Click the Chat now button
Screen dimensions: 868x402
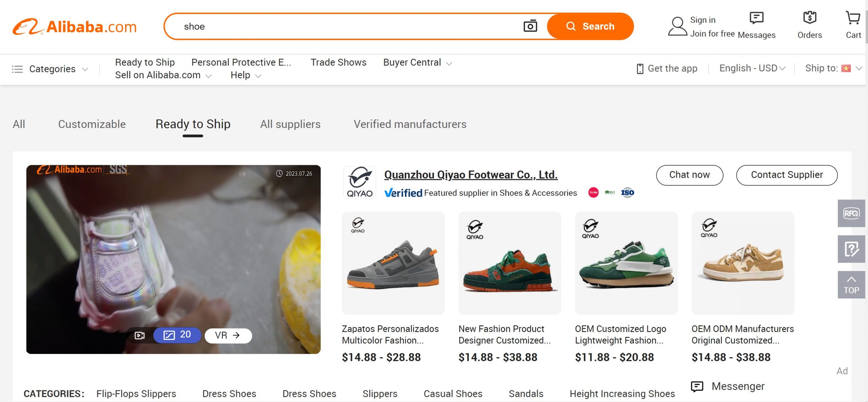[x=689, y=175]
